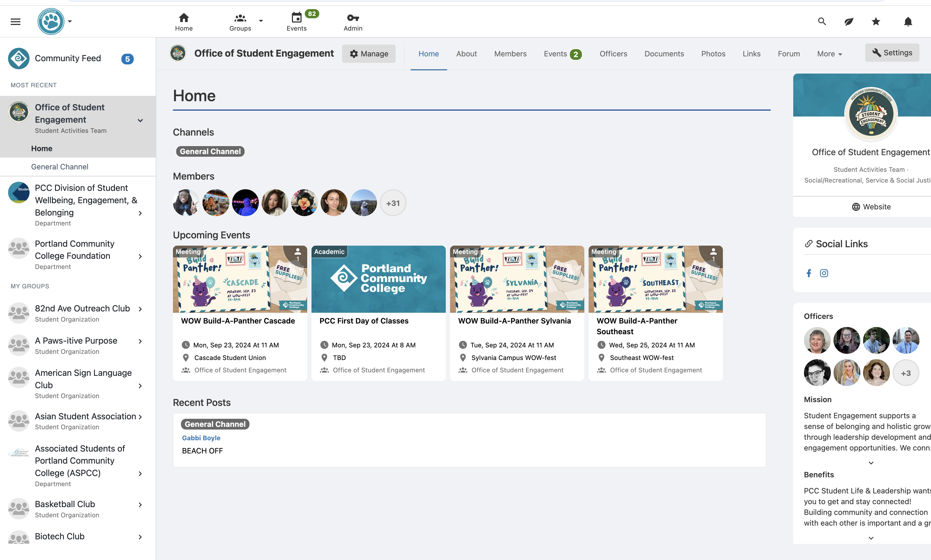Open the group's Facebook page
931x560 pixels.
(809, 273)
